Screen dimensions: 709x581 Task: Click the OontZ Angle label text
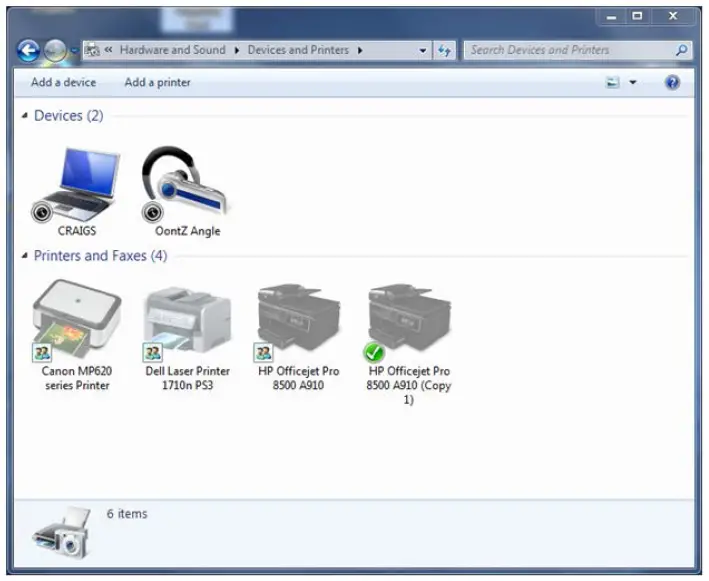[188, 231]
